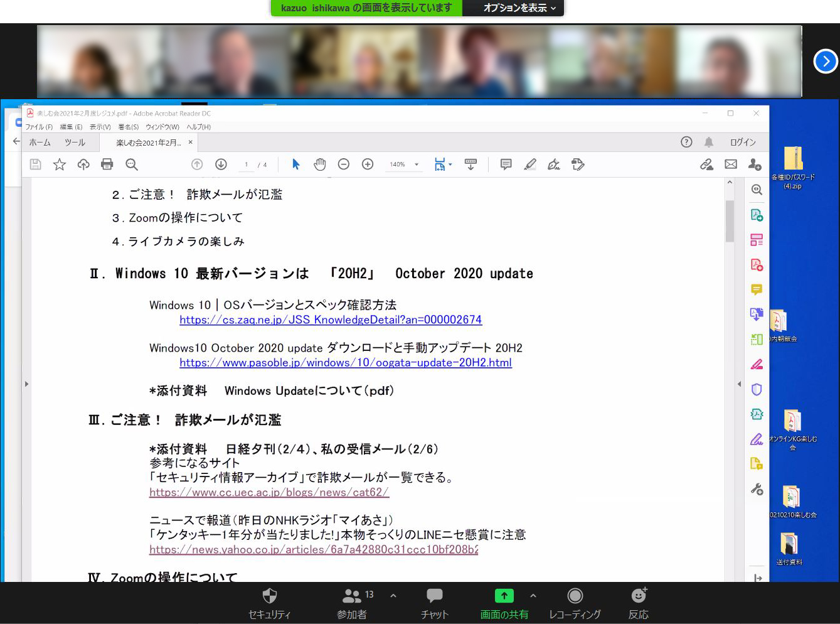Click the fit page width icon
The width and height of the screenshot is (840, 624).
pyautogui.click(x=440, y=164)
